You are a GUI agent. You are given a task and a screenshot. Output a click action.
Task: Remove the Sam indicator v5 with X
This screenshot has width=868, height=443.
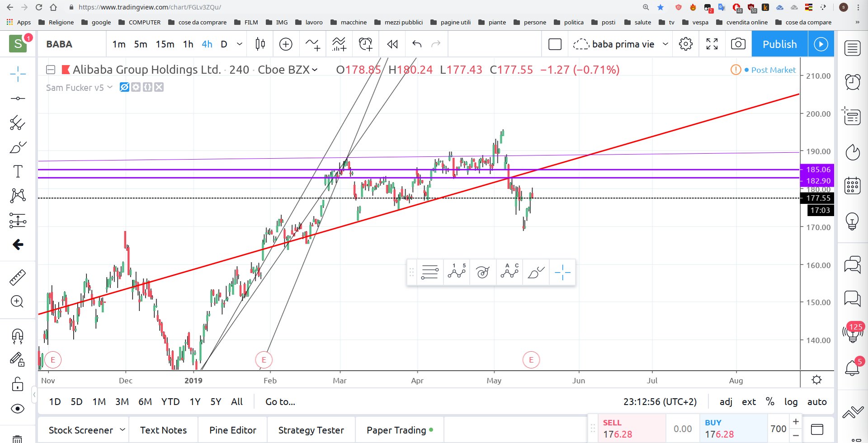tap(159, 87)
